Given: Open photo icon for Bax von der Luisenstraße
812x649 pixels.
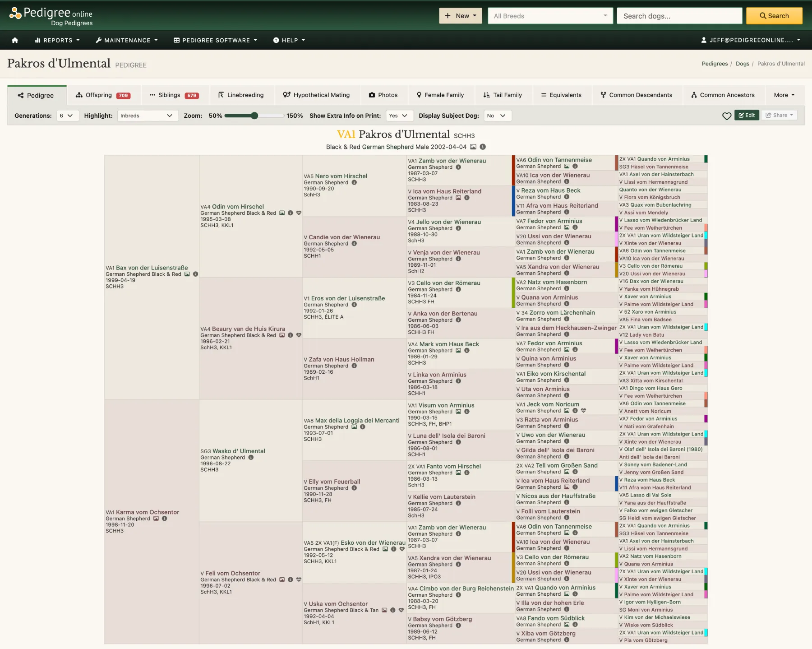Looking at the screenshot, I should click(187, 274).
